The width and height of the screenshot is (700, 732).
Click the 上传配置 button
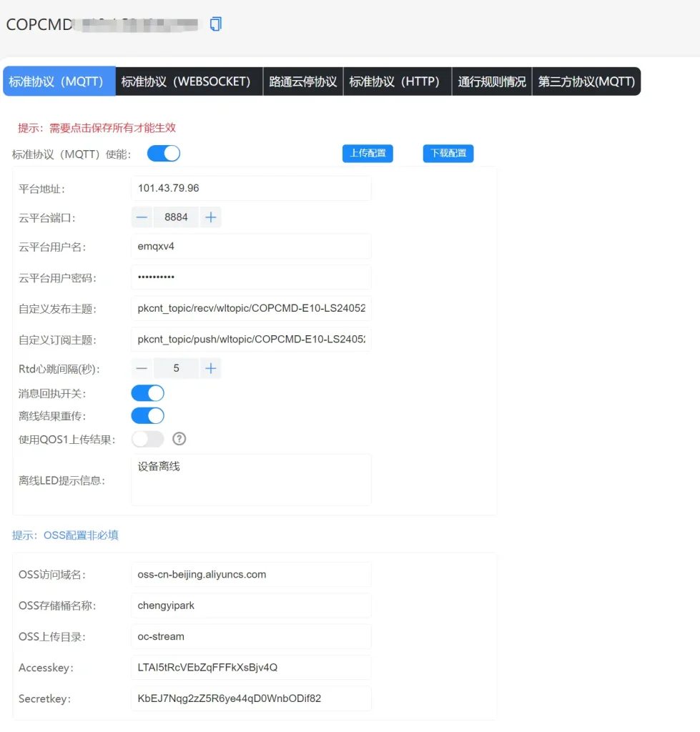point(368,153)
